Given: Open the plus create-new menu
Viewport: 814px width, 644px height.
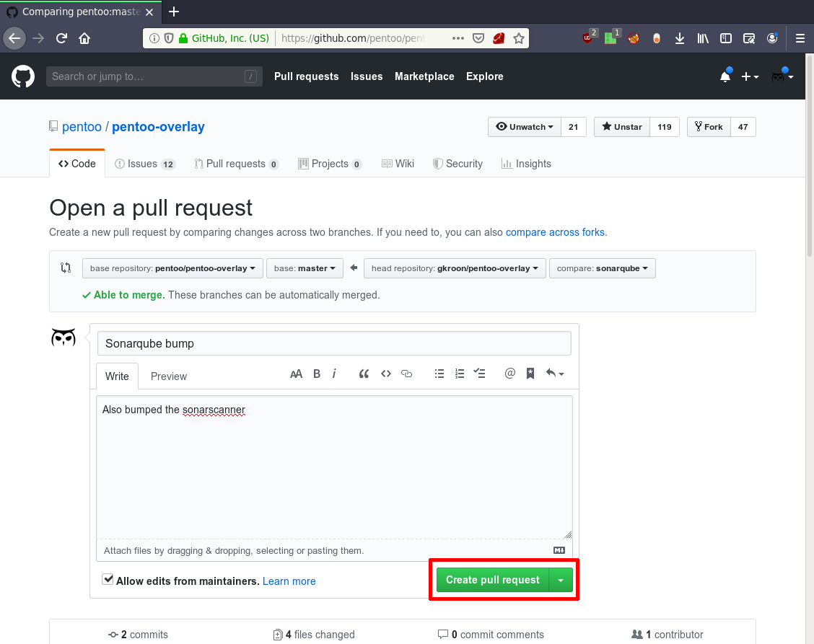Looking at the screenshot, I should coord(750,76).
